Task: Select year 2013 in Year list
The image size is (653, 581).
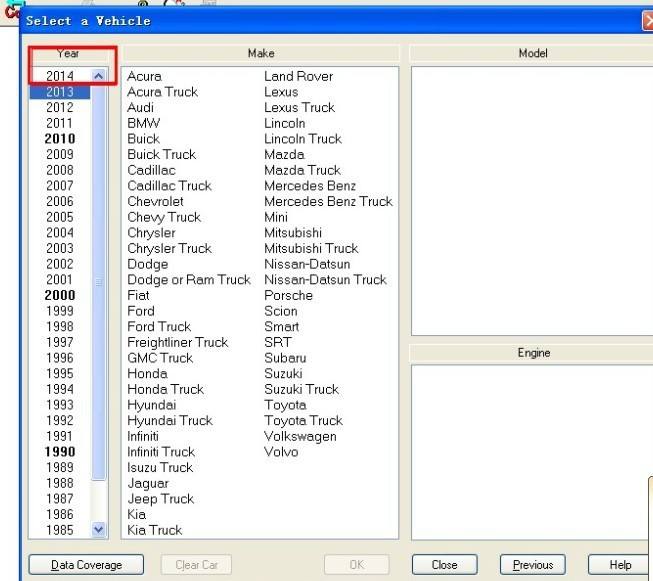Action: 60,92
